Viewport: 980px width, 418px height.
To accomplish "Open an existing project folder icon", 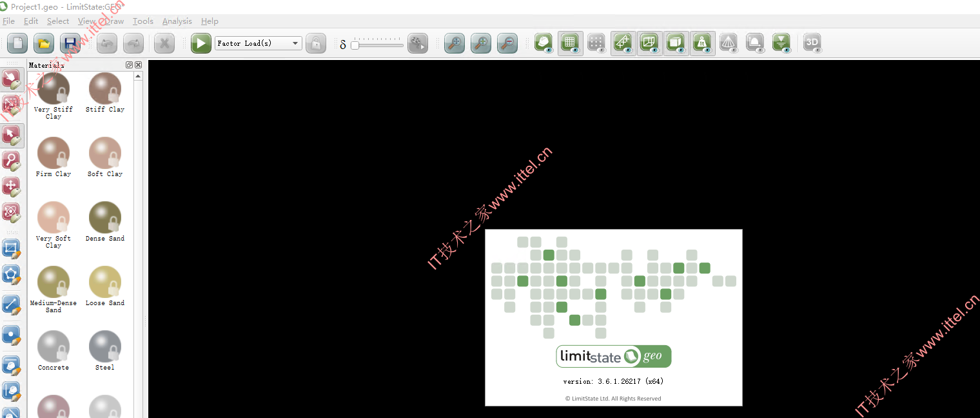I will pos(44,43).
